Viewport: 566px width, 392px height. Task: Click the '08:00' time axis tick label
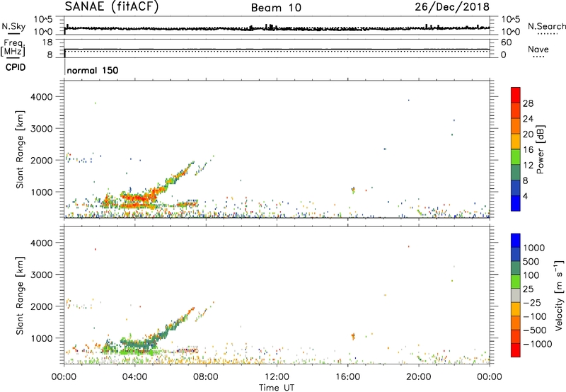[x=206, y=377]
